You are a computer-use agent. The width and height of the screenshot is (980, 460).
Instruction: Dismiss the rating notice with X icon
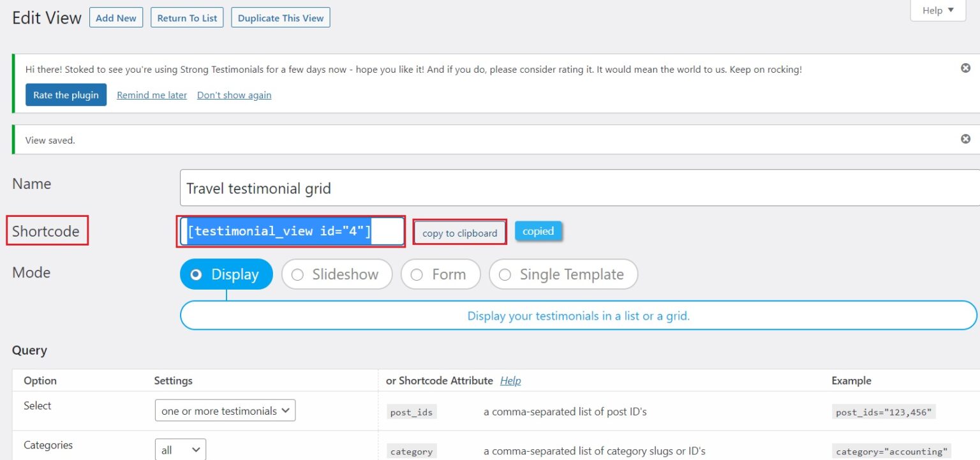point(965,68)
